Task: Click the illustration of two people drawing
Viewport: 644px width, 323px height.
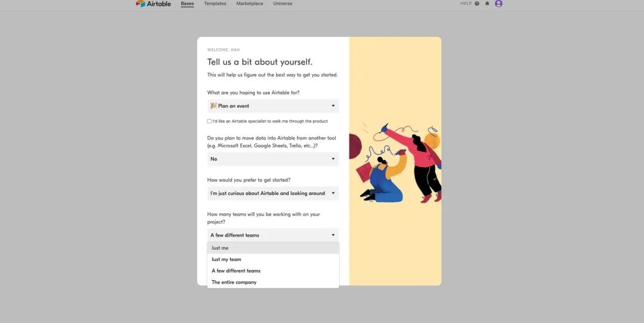Action: pos(395,163)
